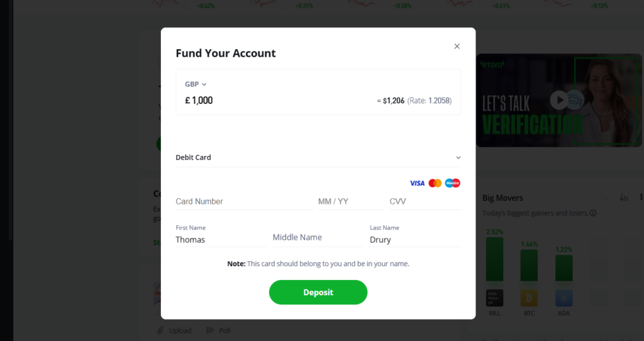Screen dimensions: 644x341
Task: Click the info icon beside gainers and losers
Action: [593, 213]
